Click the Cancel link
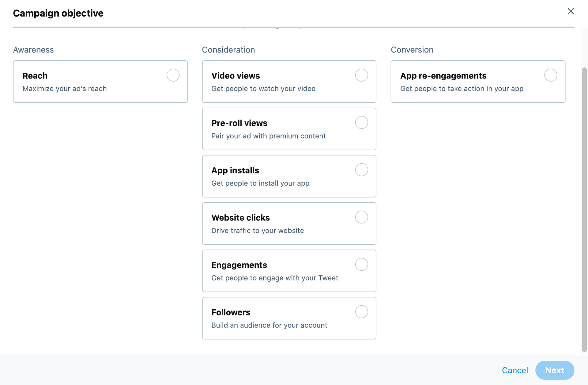Viewport: 588px width, 385px height. [515, 370]
